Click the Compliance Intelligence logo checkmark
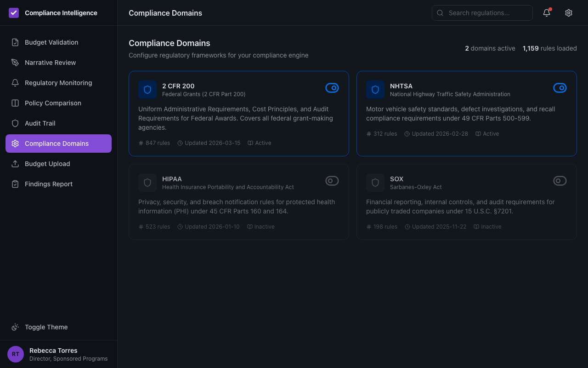Screen dimensions: 588x368 coord(13,13)
